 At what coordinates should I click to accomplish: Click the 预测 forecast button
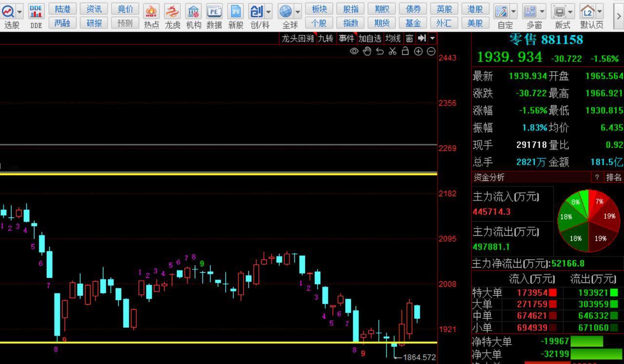coord(125,23)
